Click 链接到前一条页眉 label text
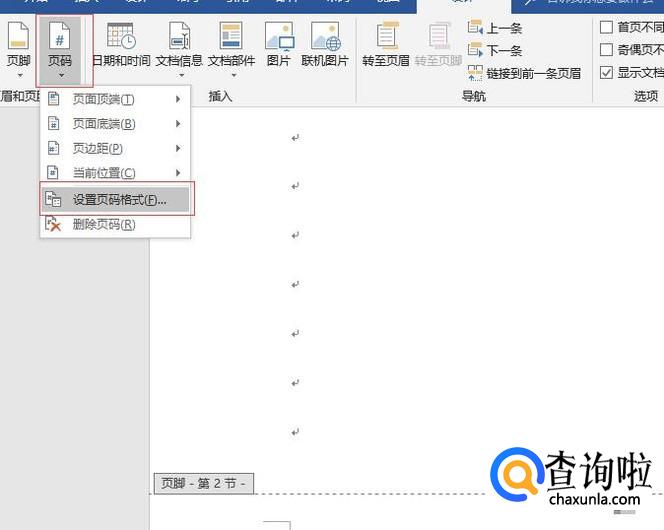The height and width of the screenshot is (530, 664). point(534,74)
